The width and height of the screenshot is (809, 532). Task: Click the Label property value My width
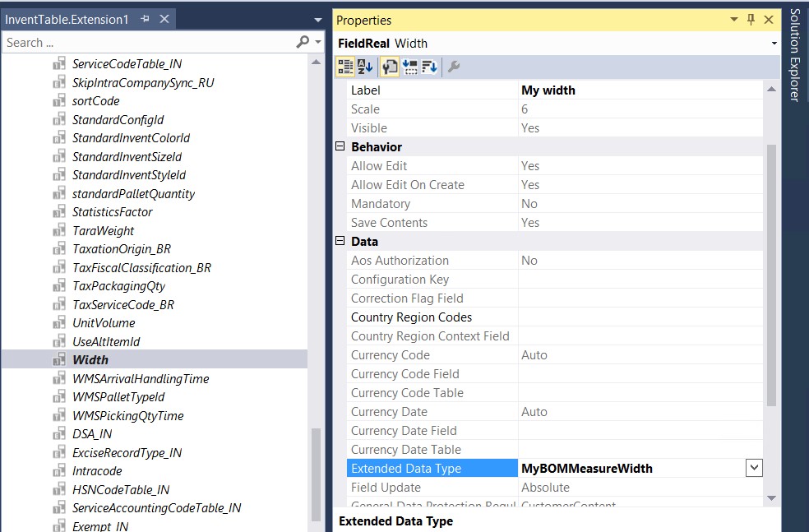[x=548, y=90]
